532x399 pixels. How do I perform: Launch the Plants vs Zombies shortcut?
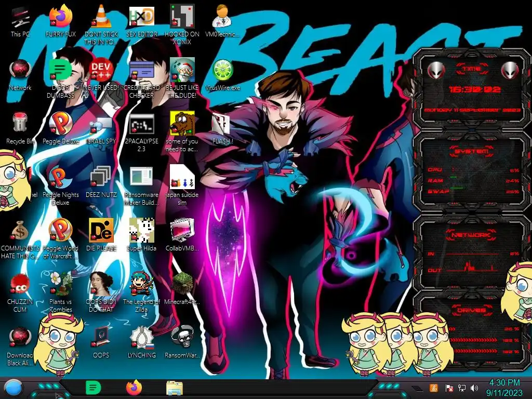coord(60,292)
